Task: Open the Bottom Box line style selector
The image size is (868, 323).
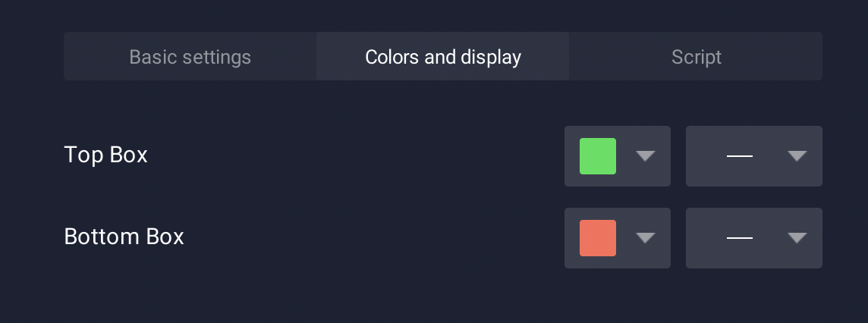Action: 754,238
